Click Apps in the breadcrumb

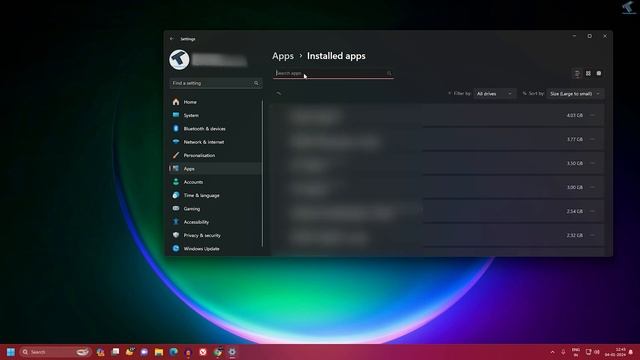click(x=283, y=56)
